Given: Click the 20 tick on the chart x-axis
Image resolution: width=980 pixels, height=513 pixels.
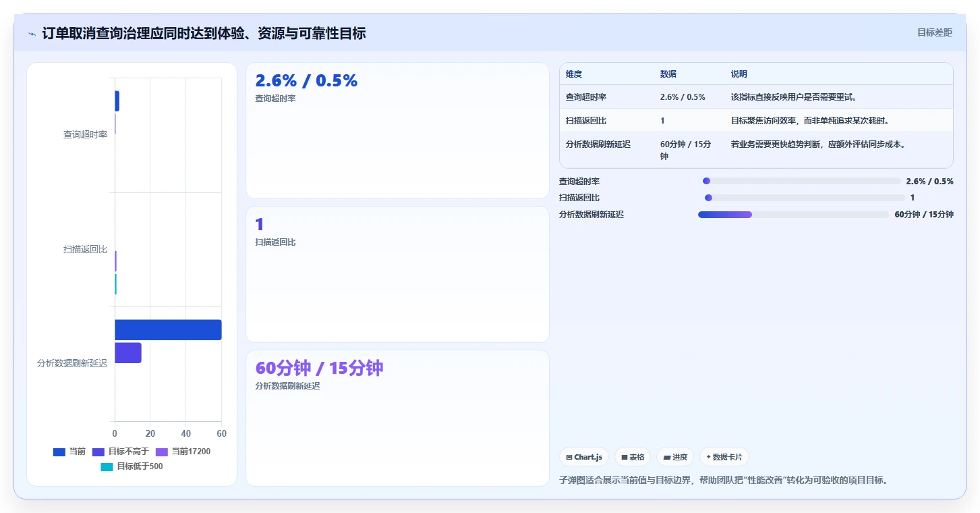Looking at the screenshot, I should coord(150,433).
